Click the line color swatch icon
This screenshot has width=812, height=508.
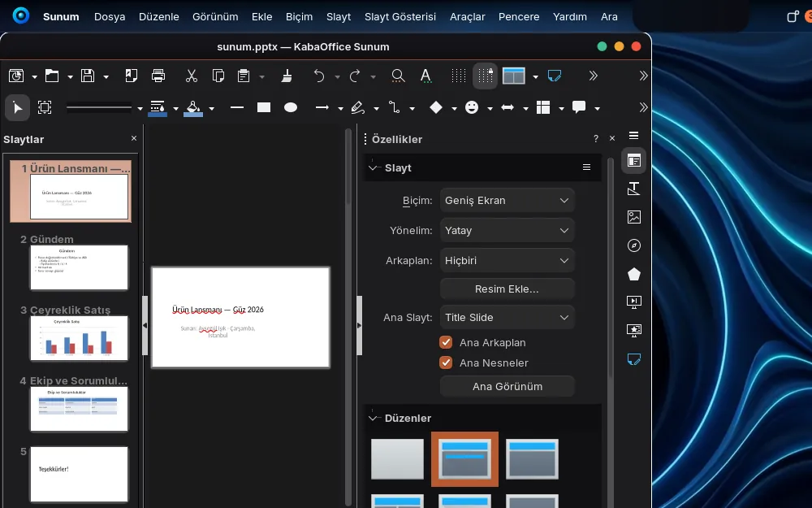pyautogui.click(x=158, y=108)
